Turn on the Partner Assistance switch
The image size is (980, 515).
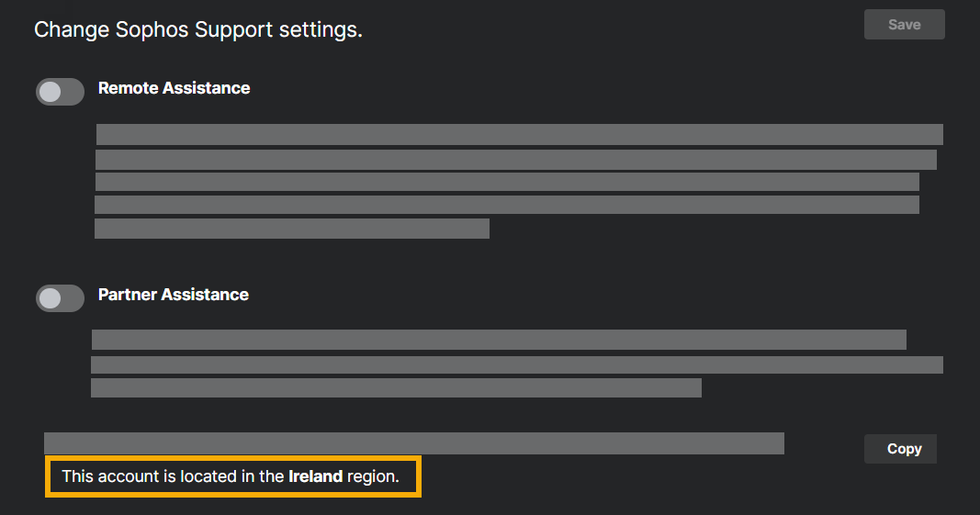click(x=60, y=298)
